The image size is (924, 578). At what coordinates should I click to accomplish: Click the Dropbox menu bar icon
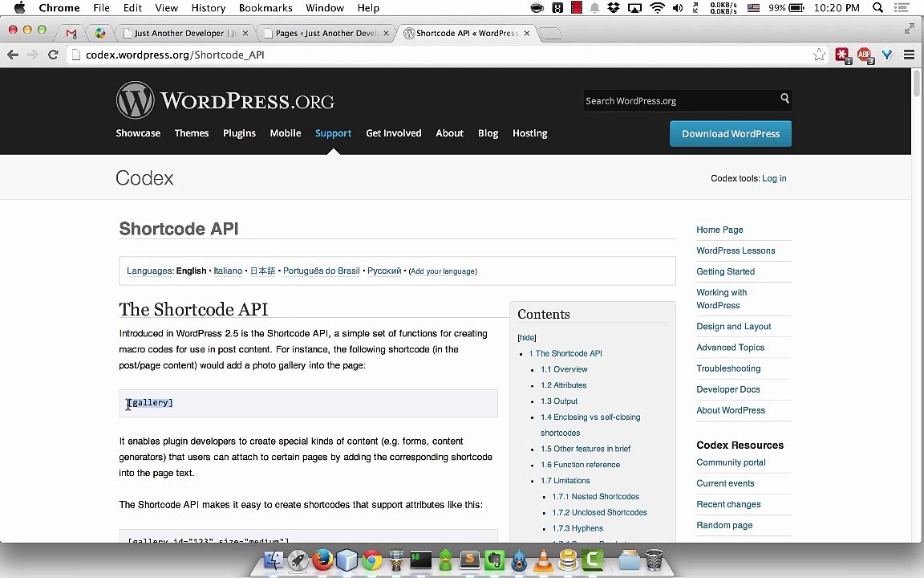coord(614,8)
